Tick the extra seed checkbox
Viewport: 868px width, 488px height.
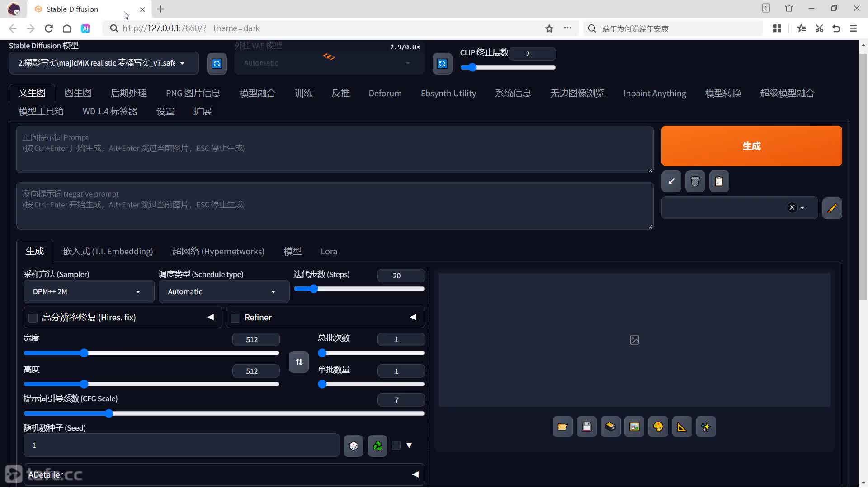[396, 446]
